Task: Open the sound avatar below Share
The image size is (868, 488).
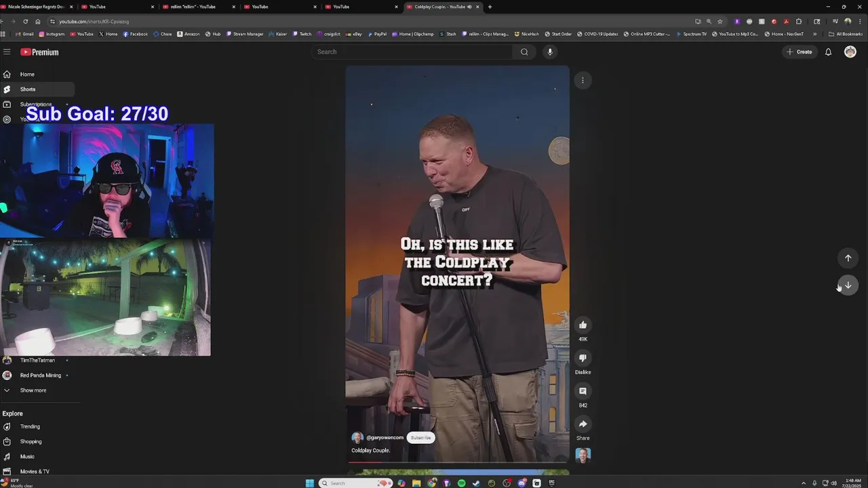Action: pos(583,455)
